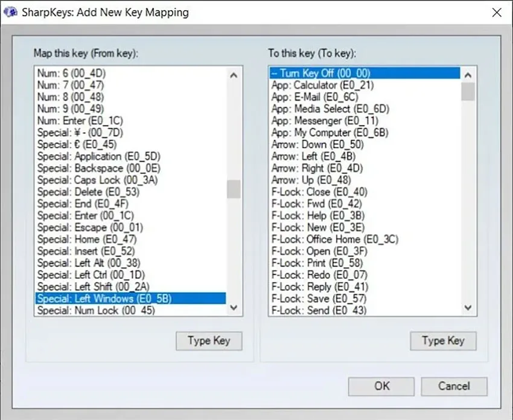Click Type Key button under To key list
The image size is (513, 420).
pos(444,341)
